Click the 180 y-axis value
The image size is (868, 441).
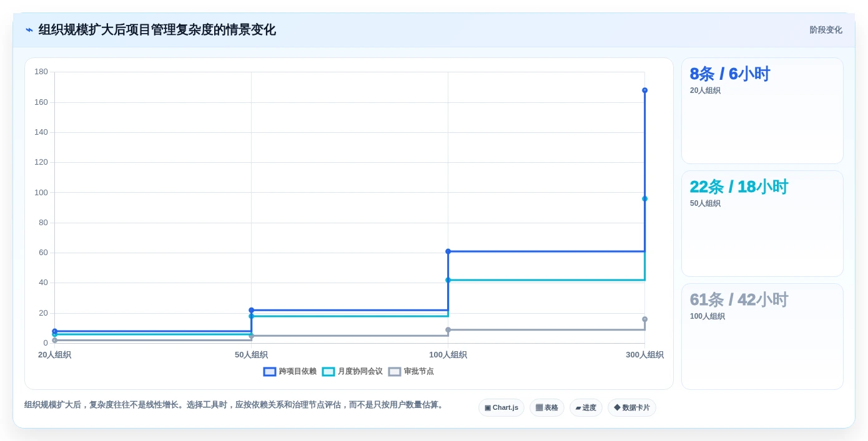pos(41,72)
